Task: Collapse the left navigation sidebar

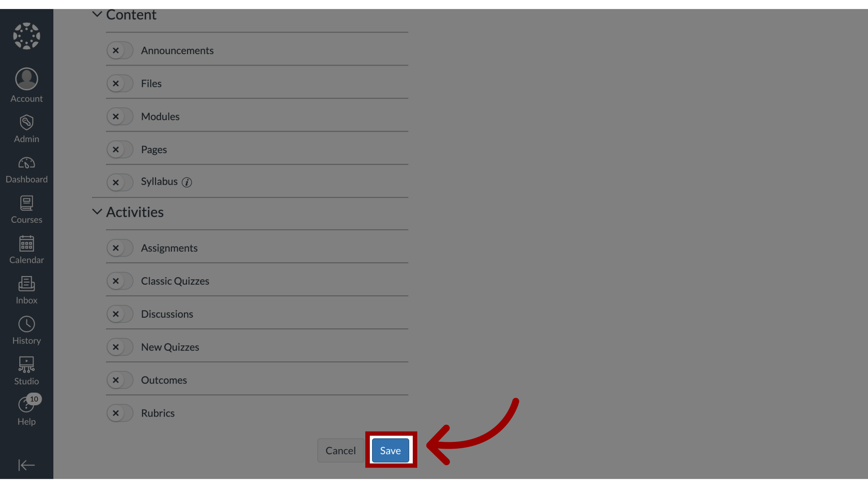Action: pyautogui.click(x=26, y=465)
